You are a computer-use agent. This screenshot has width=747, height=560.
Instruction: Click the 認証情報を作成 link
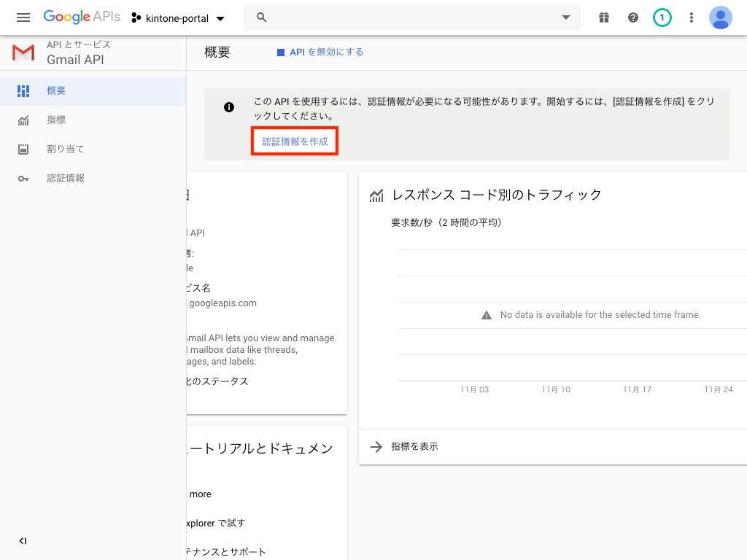(x=295, y=141)
